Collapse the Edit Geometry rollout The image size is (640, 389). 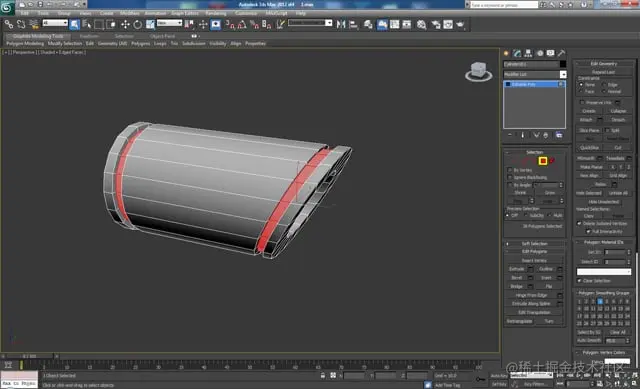604,63
